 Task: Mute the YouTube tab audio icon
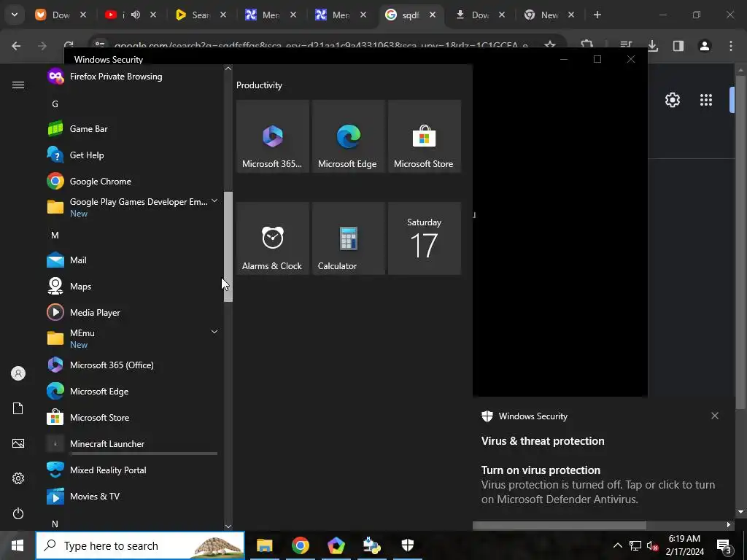136,15
